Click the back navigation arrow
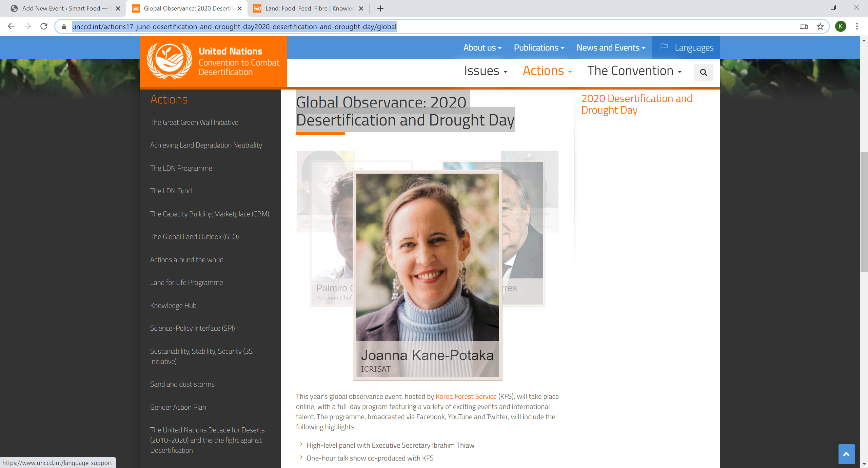Image resolution: width=868 pixels, height=468 pixels. [x=11, y=26]
